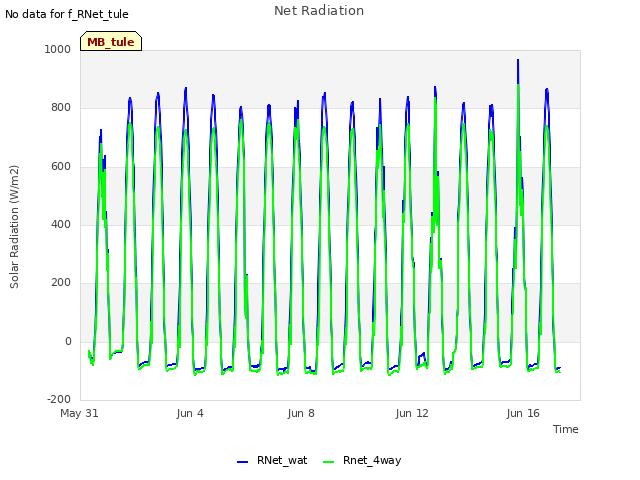640x480 pixels.
Task: Click the 1000 y-axis tick label
Action: click(x=58, y=49)
